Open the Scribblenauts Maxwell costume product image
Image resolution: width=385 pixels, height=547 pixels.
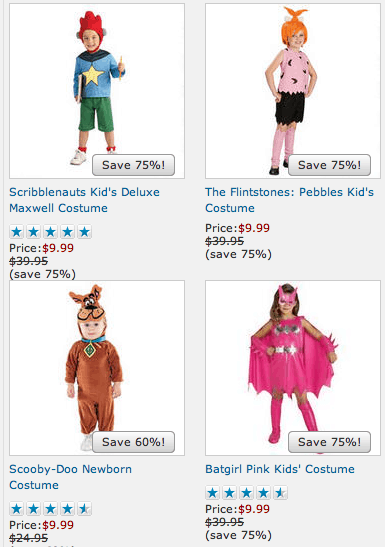(x=97, y=91)
